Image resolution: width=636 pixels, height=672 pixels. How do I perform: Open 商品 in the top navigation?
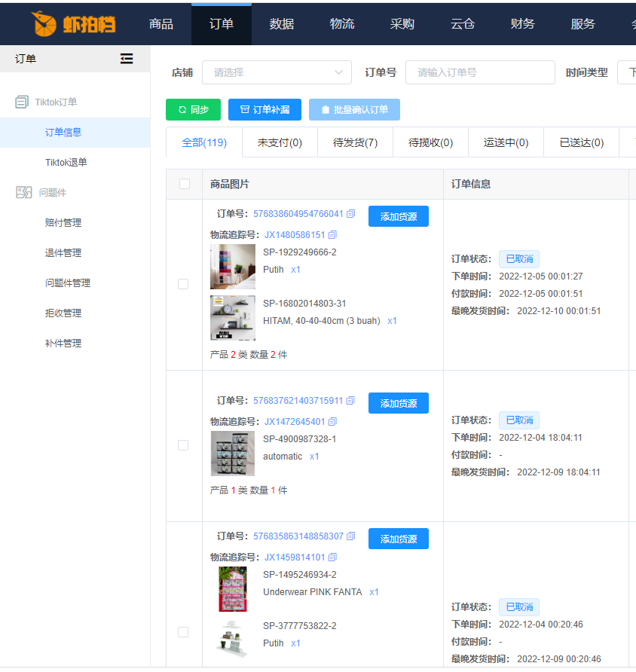pos(161,24)
